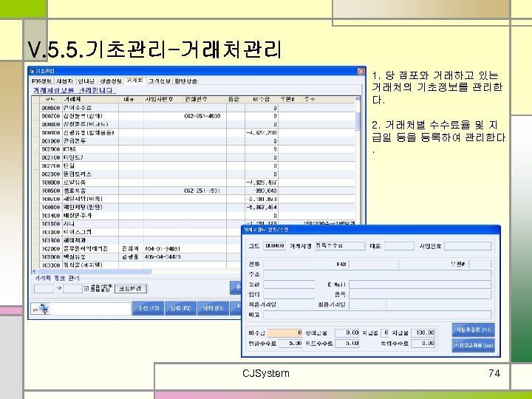Open the 안내문 tab
Screen dimensions: 532x399
coord(86,81)
